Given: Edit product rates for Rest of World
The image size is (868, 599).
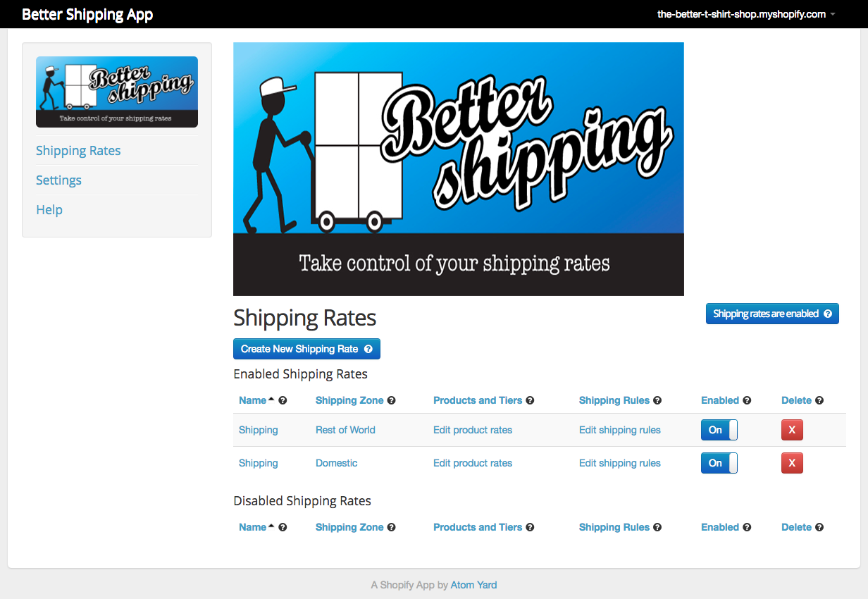Looking at the screenshot, I should [473, 430].
